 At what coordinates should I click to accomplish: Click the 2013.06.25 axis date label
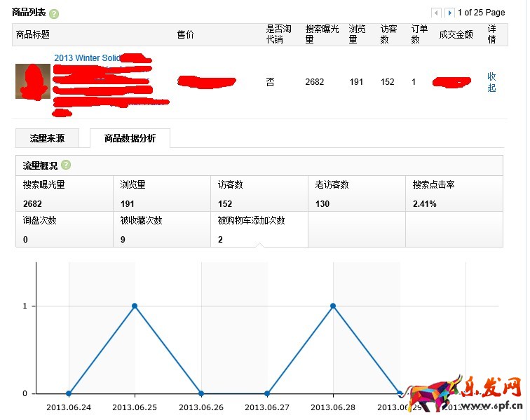pos(135,407)
